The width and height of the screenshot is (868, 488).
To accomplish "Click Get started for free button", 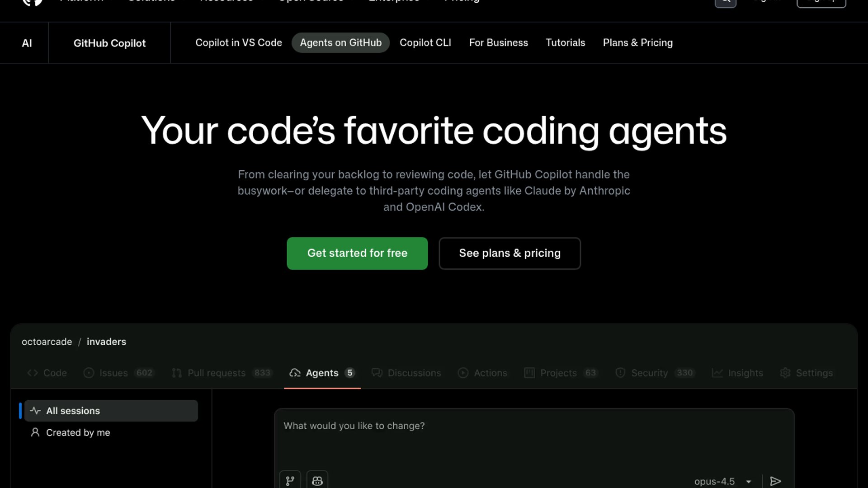I will pyautogui.click(x=357, y=253).
